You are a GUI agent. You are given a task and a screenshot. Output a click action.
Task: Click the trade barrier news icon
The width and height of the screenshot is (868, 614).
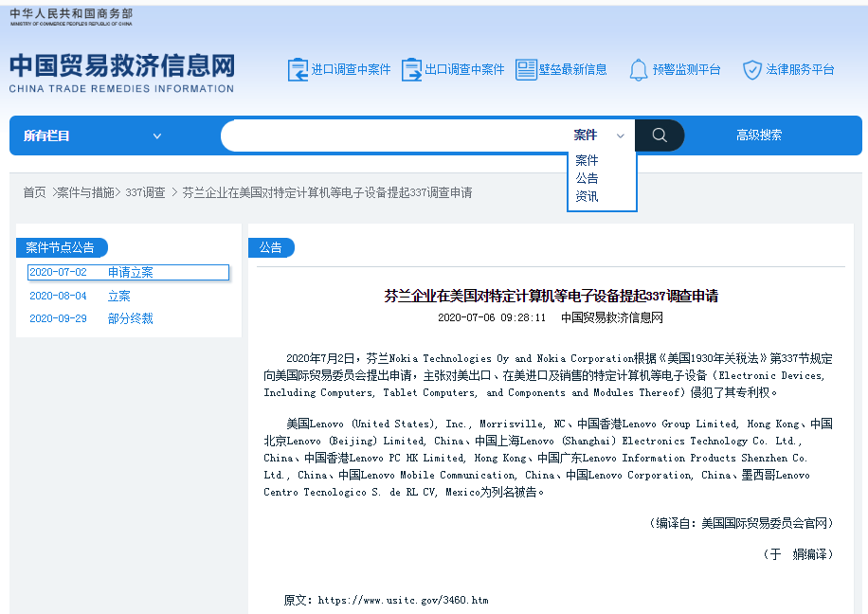coord(526,70)
